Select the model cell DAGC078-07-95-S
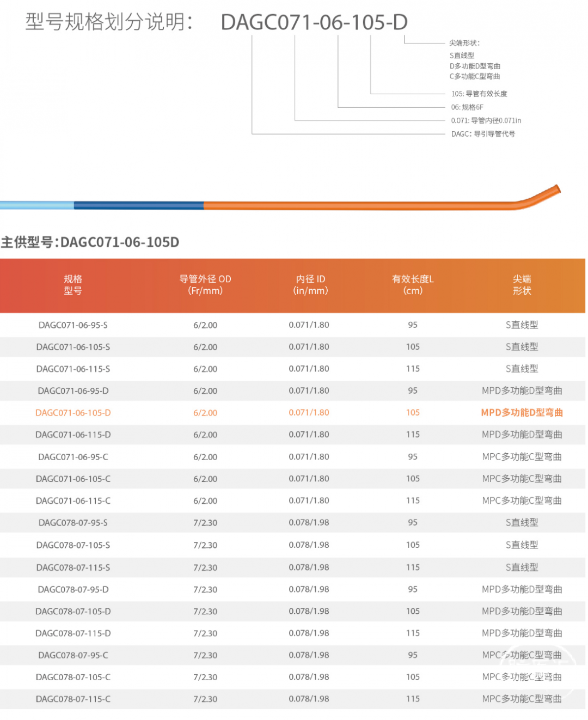This screenshot has width=588, height=720. pyautogui.click(x=73, y=523)
